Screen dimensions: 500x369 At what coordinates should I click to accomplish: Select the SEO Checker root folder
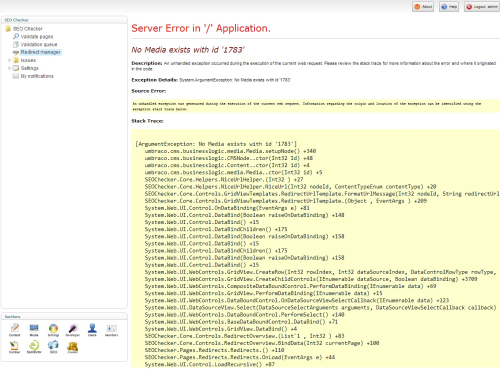[24, 29]
